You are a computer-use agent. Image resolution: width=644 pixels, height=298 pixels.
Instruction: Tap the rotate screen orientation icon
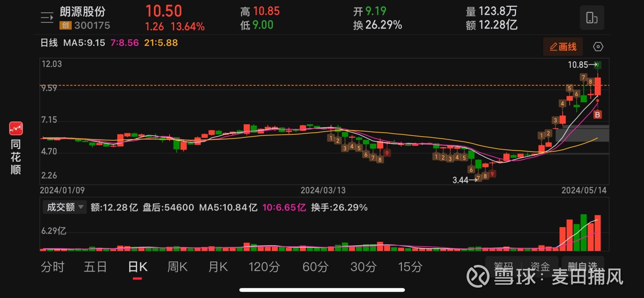pyautogui.click(x=591, y=18)
